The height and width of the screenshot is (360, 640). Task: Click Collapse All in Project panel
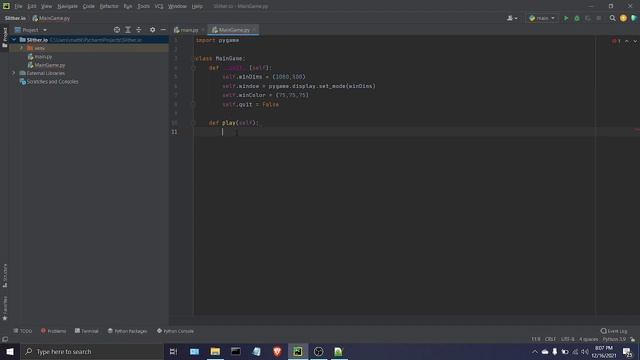139,30
